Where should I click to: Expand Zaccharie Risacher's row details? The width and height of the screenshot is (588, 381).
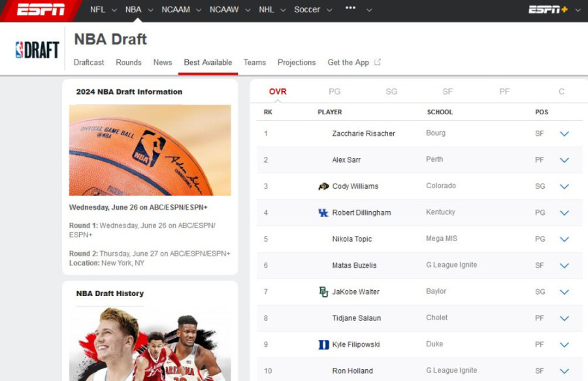coord(564,133)
